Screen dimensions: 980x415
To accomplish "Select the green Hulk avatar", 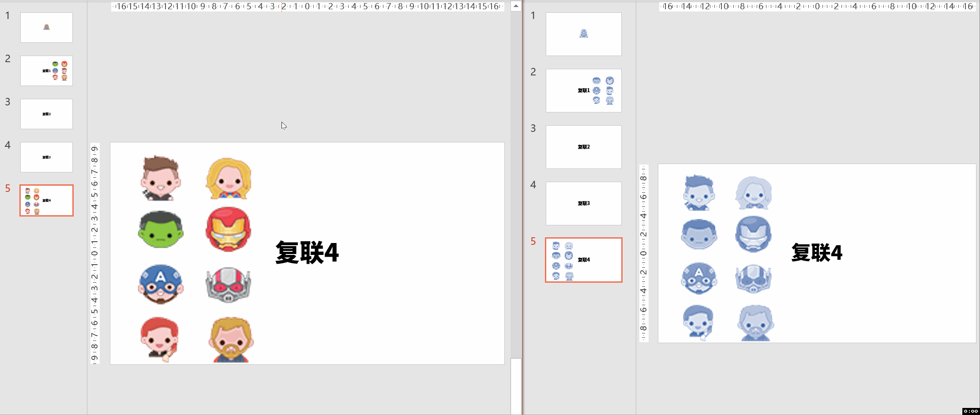I will 161,229.
